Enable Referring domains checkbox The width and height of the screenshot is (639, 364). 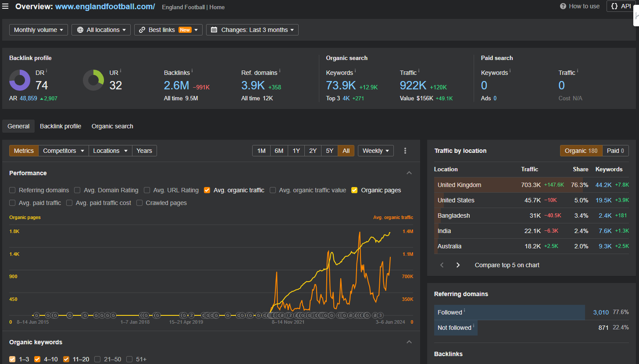click(12, 190)
